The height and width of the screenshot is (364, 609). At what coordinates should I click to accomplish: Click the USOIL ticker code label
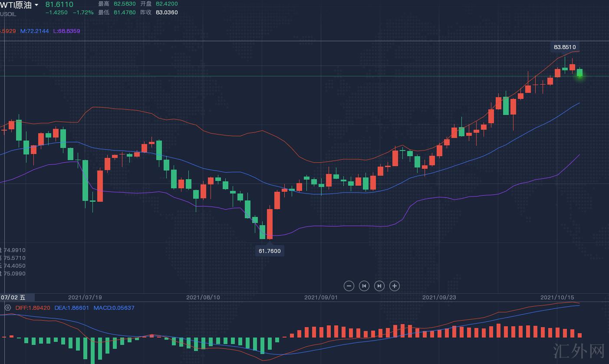coord(8,14)
